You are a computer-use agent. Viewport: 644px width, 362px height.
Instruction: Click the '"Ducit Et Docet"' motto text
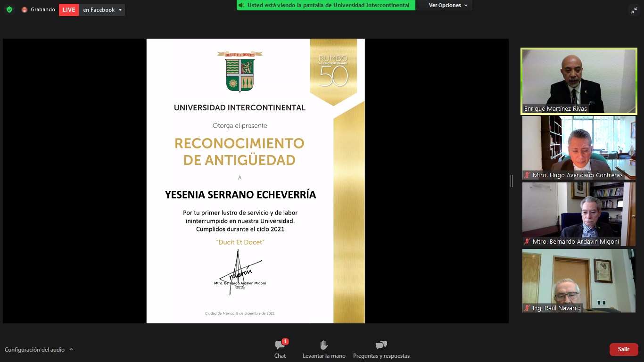[240, 242]
